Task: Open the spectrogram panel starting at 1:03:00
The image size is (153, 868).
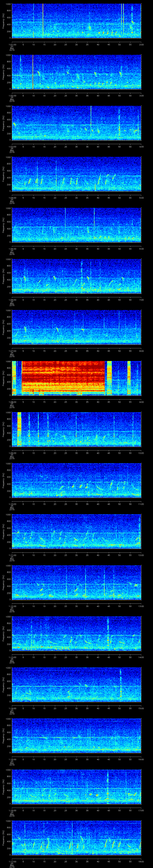Action: (77, 123)
